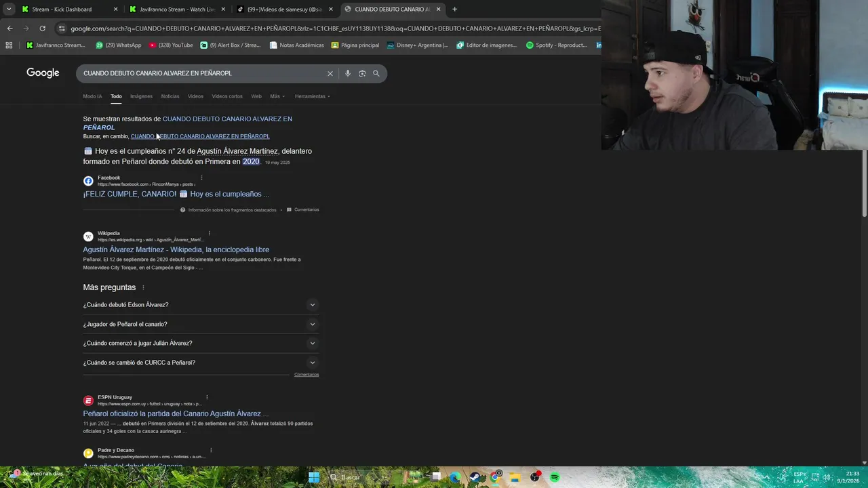This screenshot has height=488, width=868.
Task: Submit search with magnifier icon
Action: coord(376,73)
